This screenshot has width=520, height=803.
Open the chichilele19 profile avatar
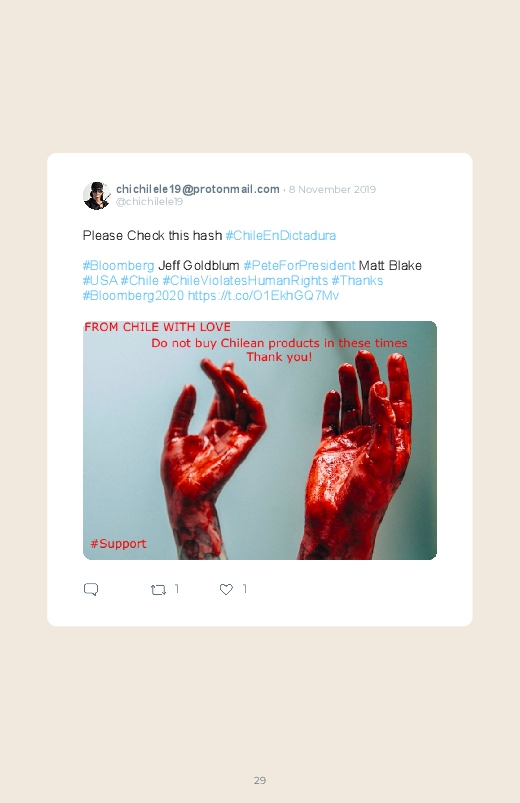pos(97,196)
